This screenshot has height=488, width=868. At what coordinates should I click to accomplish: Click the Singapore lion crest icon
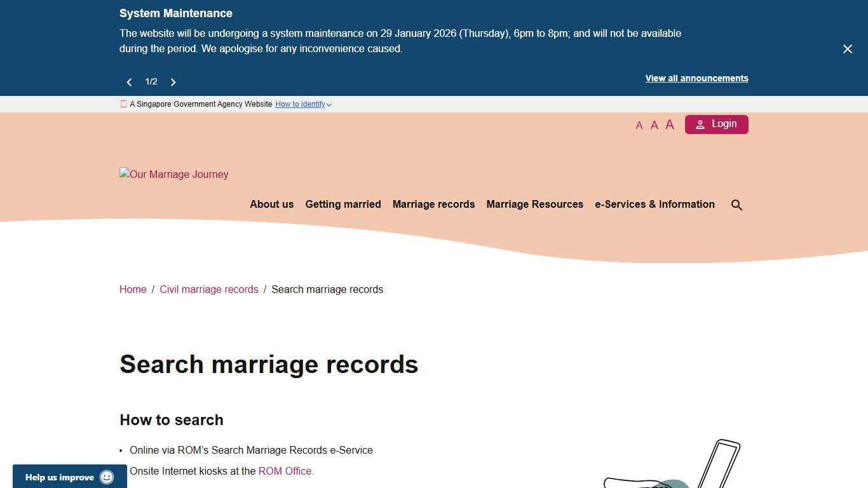123,104
